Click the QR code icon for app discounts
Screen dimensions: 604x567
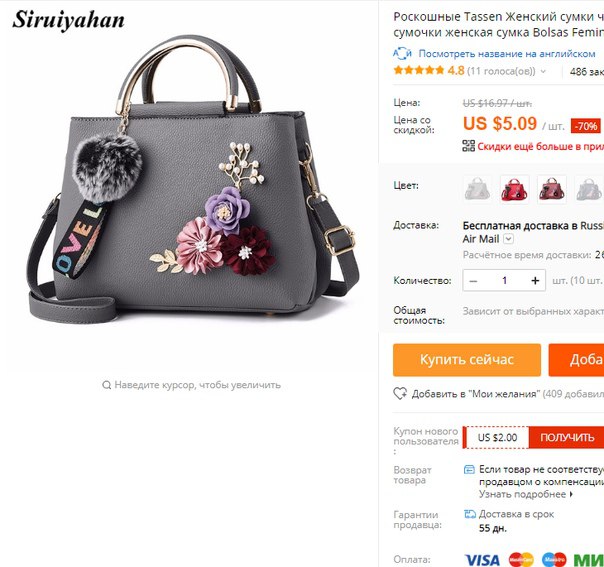tap(468, 146)
